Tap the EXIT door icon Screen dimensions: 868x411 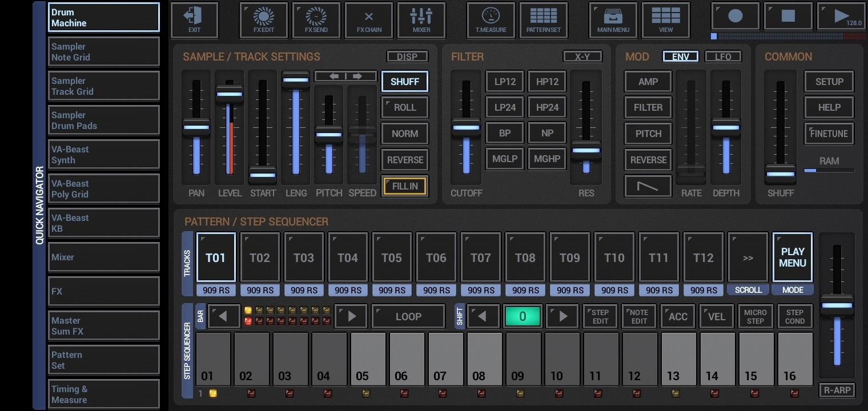194,20
